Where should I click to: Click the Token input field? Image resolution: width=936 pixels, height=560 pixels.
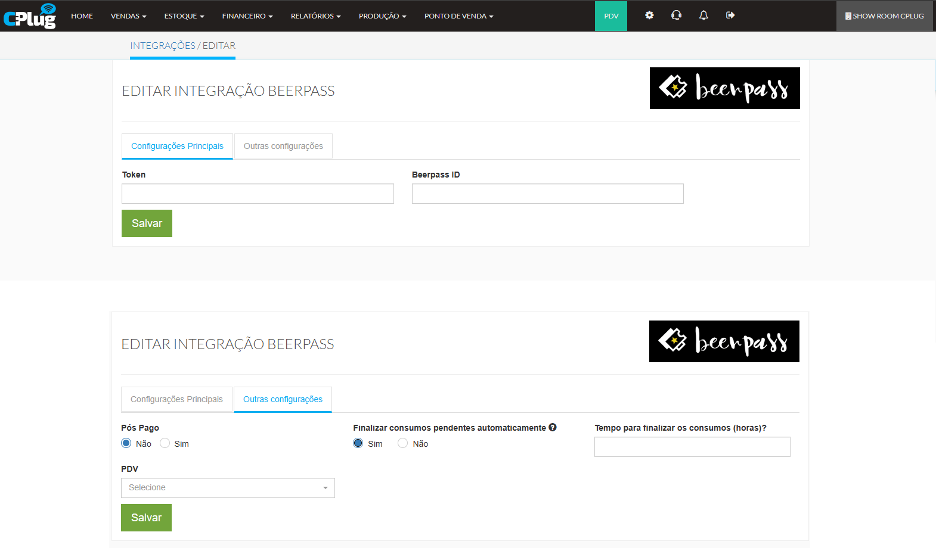[x=258, y=194]
